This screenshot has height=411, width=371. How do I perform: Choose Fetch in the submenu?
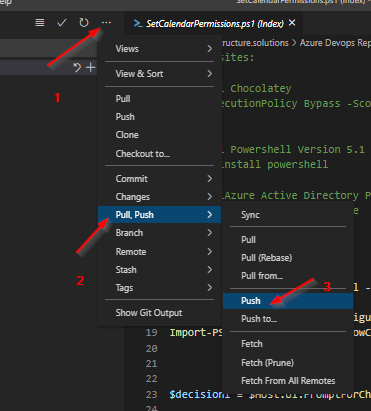click(288, 344)
